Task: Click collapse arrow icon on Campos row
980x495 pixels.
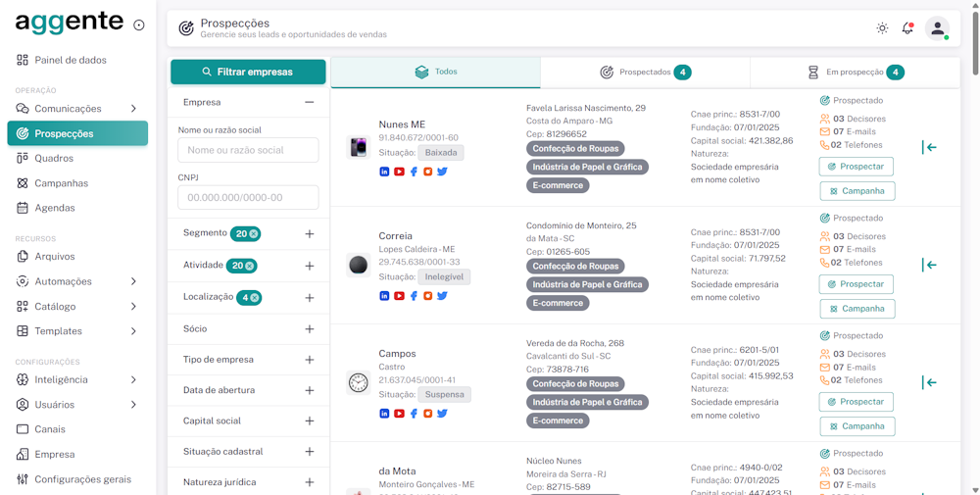Action: click(929, 382)
